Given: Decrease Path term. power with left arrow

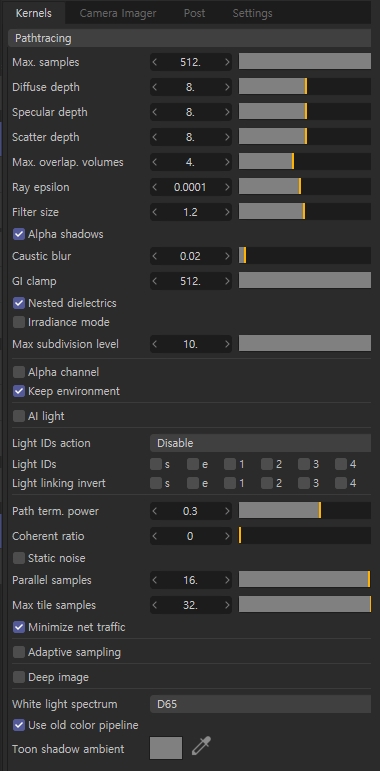Looking at the screenshot, I should 155,511.
